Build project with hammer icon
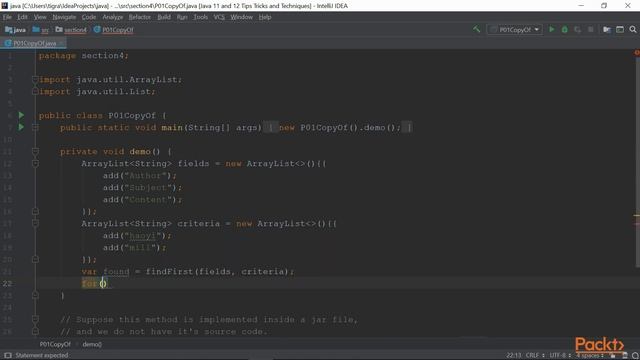This screenshot has width=640, height=360. tap(476, 29)
